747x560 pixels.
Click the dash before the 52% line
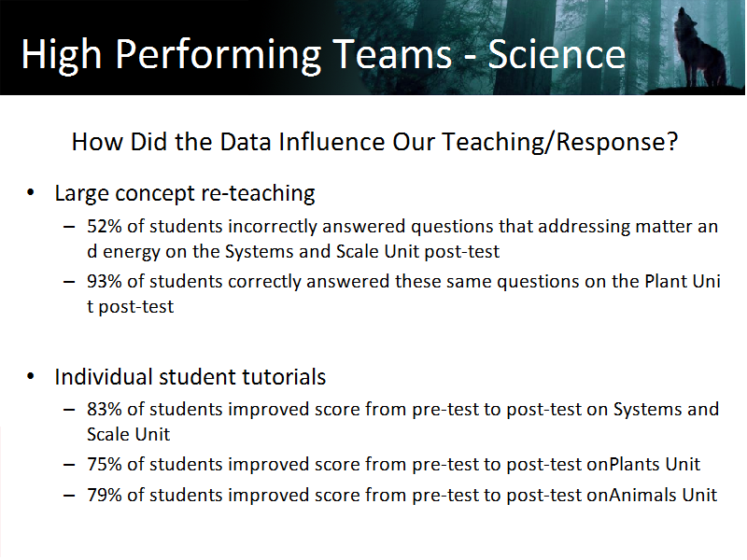[x=69, y=227]
